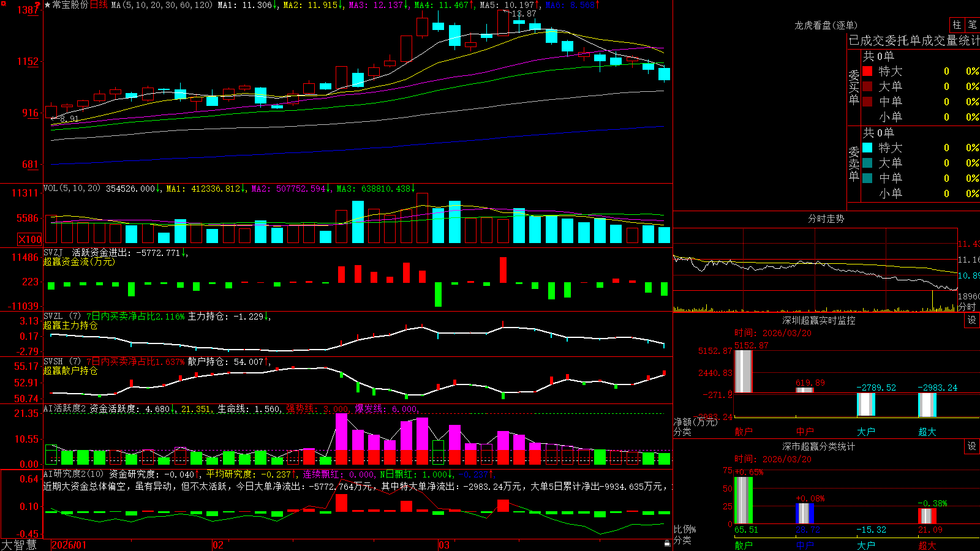
Task: Click the 13.87 high price marker
Action: pyautogui.click(x=524, y=13)
